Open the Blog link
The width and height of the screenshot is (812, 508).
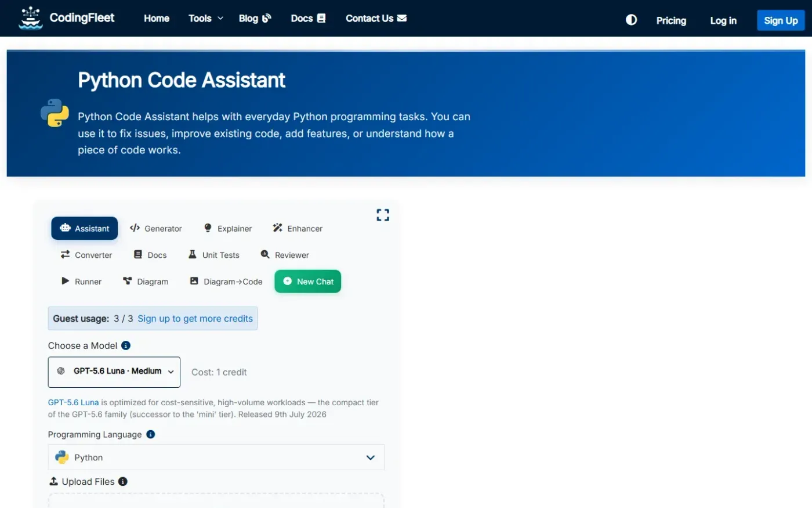(x=255, y=19)
